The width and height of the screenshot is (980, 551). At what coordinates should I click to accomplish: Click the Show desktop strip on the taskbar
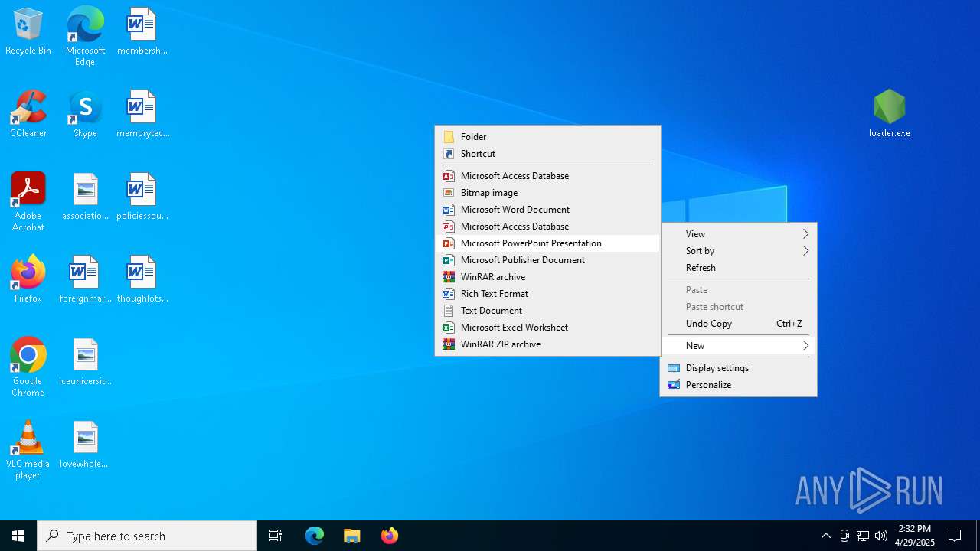pos(978,536)
